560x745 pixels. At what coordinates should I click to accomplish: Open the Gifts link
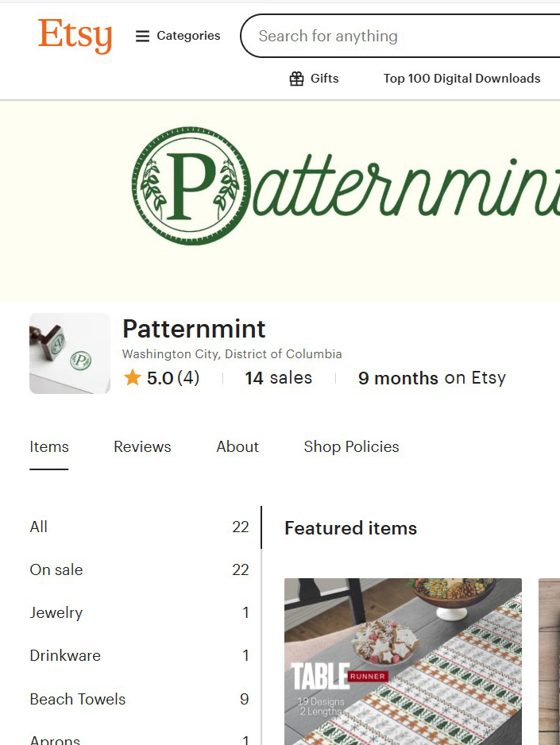click(x=324, y=79)
